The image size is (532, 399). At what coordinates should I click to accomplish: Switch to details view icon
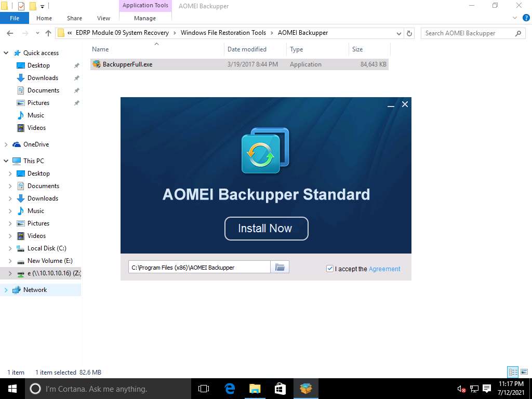click(513, 372)
